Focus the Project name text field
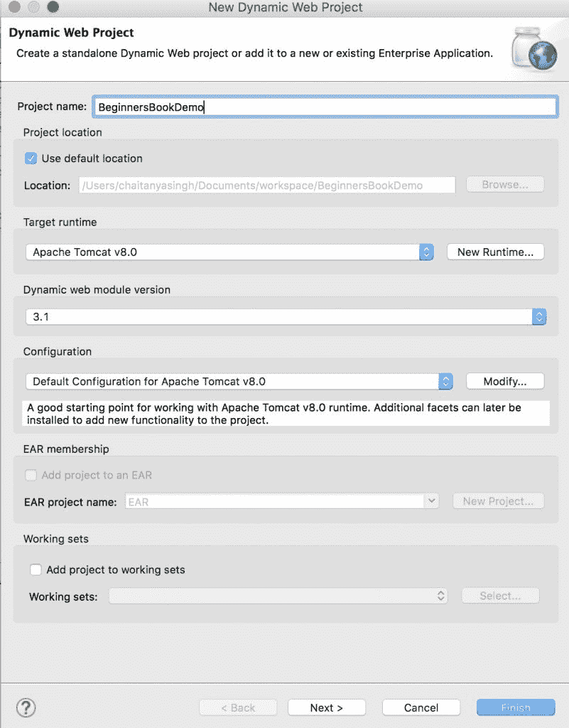This screenshot has width=569, height=728. tap(324, 107)
